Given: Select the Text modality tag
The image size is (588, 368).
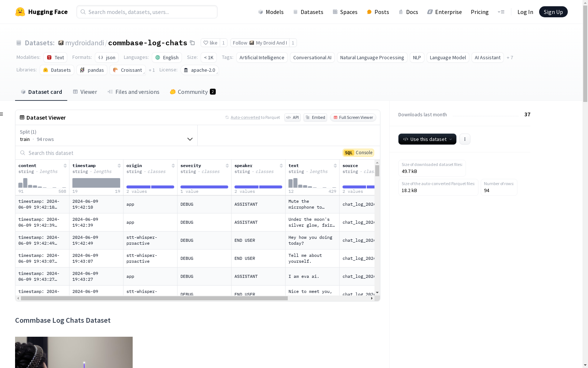Looking at the screenshot, I should (55, 57).
